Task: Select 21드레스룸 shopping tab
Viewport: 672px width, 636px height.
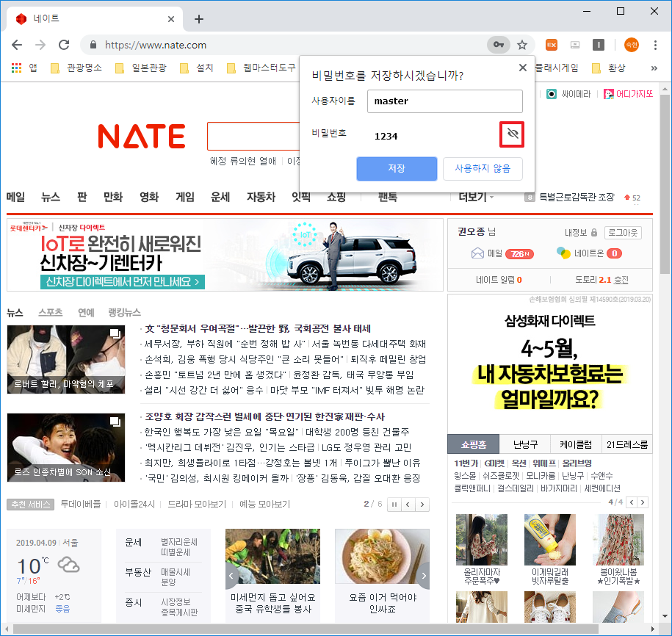Action: click(627, 444)
